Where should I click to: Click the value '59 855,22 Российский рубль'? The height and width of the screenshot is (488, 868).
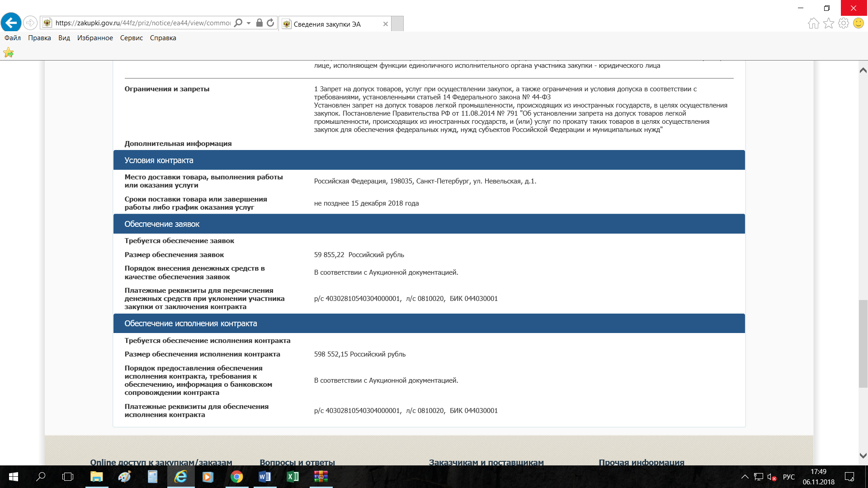pyautogui.click(x=359, y=255)
